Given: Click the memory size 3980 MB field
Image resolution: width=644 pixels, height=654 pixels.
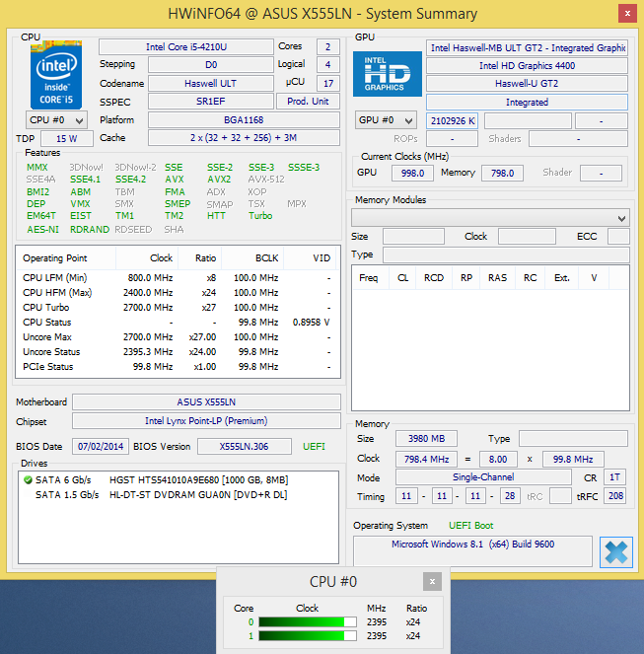Looking at the screenshot, I should (426, 439).
